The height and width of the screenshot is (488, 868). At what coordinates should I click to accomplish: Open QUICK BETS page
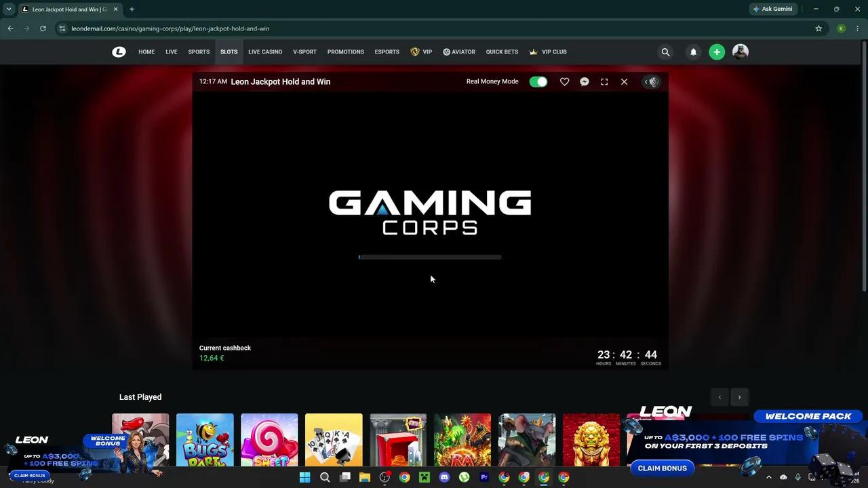(x=502, y=52)
